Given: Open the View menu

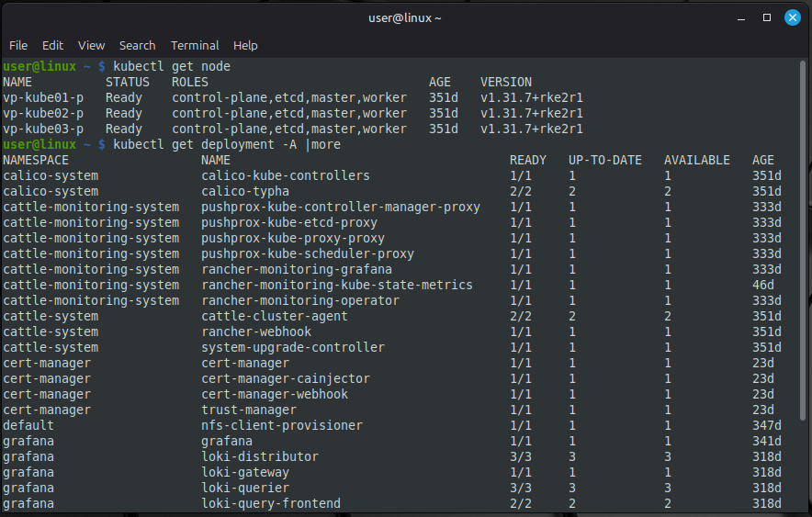Looking at the screenshot, I should pyautogui.click(x=91, y=45).
